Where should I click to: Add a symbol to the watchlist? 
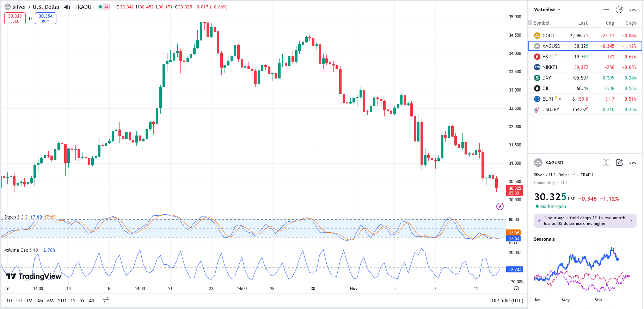click(x=606, y=10)
